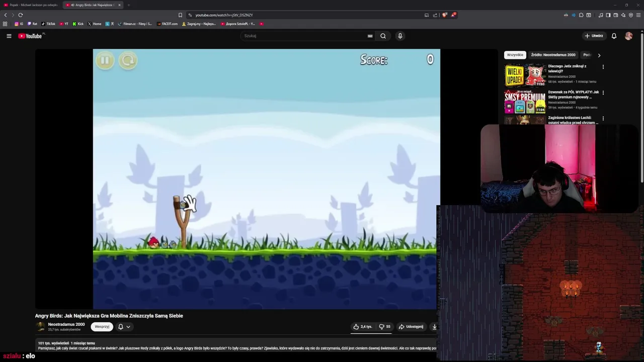Viewport: 644px width, 362px height.
Task: Start voice search with the microphone icon
Action: (400, 36)
